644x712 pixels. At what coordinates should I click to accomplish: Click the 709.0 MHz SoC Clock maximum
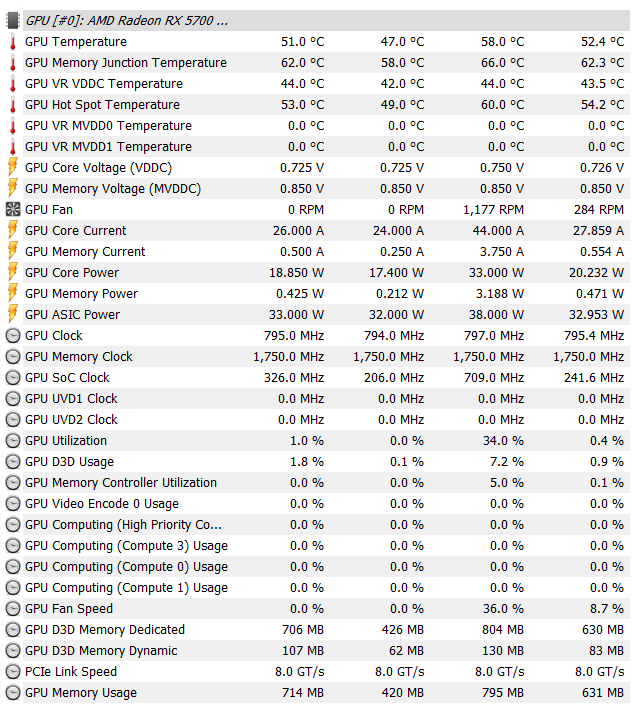(x=494, y=378)
